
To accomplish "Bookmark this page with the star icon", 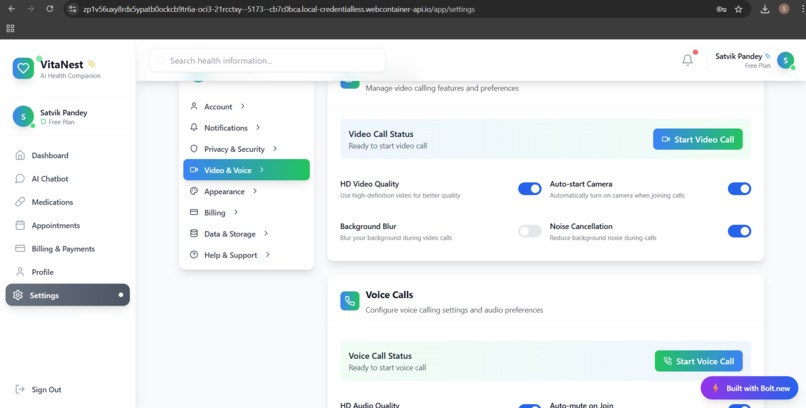I will [738, 9].
